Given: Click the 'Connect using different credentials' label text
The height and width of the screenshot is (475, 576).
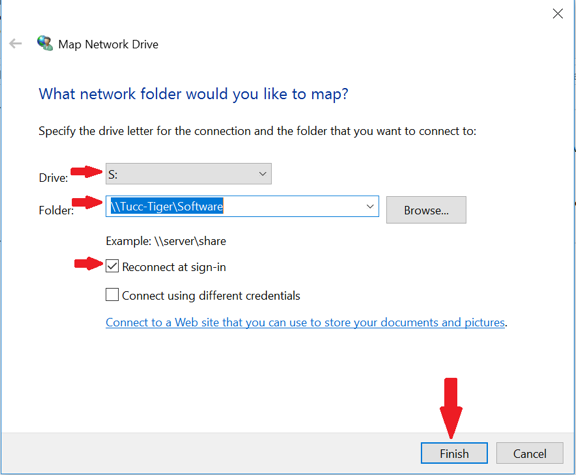Looking at the screenshot, I should tap(211, 296).
